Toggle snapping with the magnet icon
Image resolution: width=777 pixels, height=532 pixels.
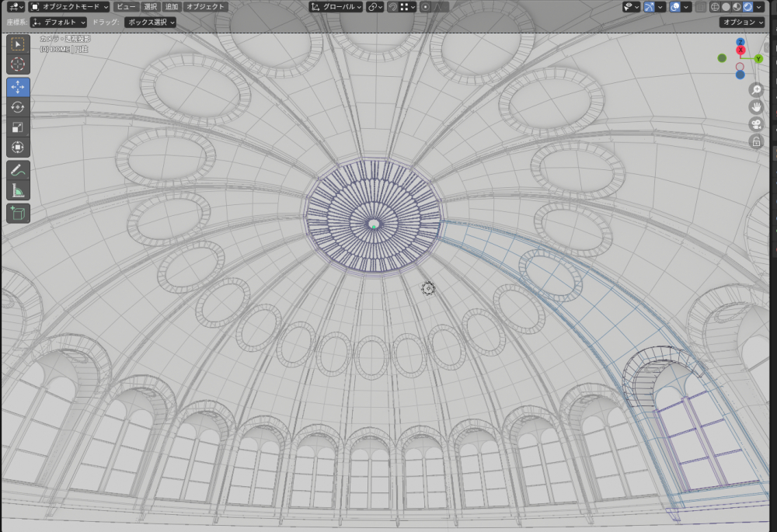point(392,7)
